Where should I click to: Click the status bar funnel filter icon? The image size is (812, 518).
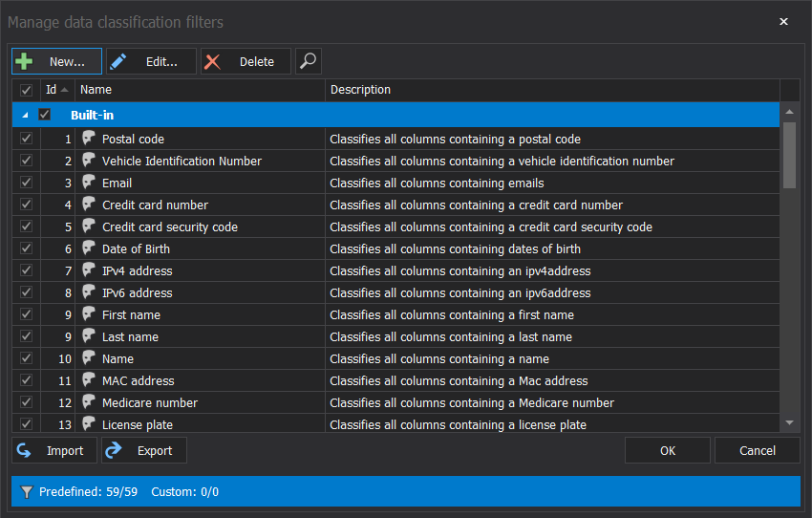pos(27,491)
